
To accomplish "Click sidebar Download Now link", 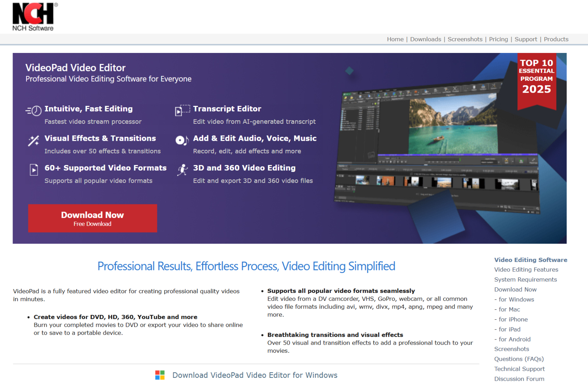I will pyautogui.click(x=515, y=290).
